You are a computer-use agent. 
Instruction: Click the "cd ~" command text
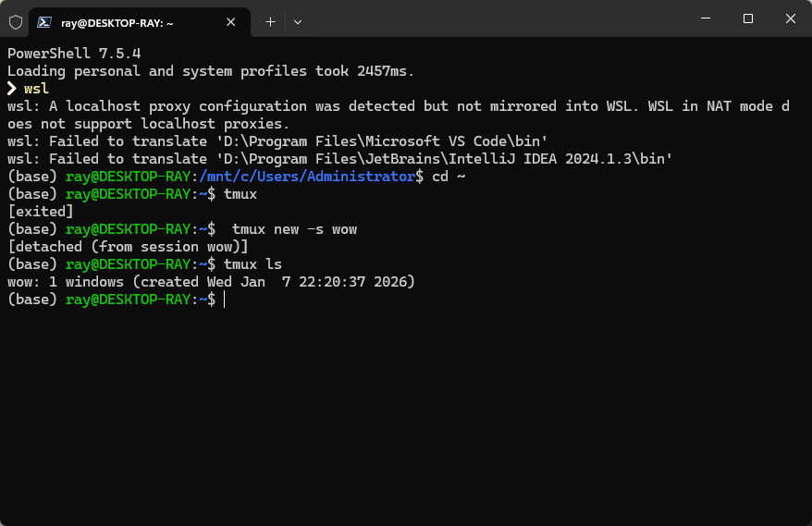coord(449,177)
